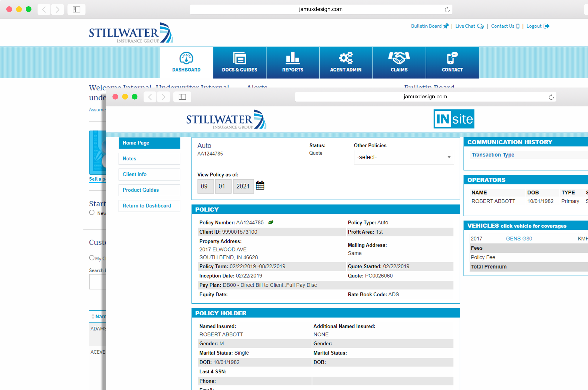Click the month field showing 09
This screenshot has width=588, height=390.
206,186
